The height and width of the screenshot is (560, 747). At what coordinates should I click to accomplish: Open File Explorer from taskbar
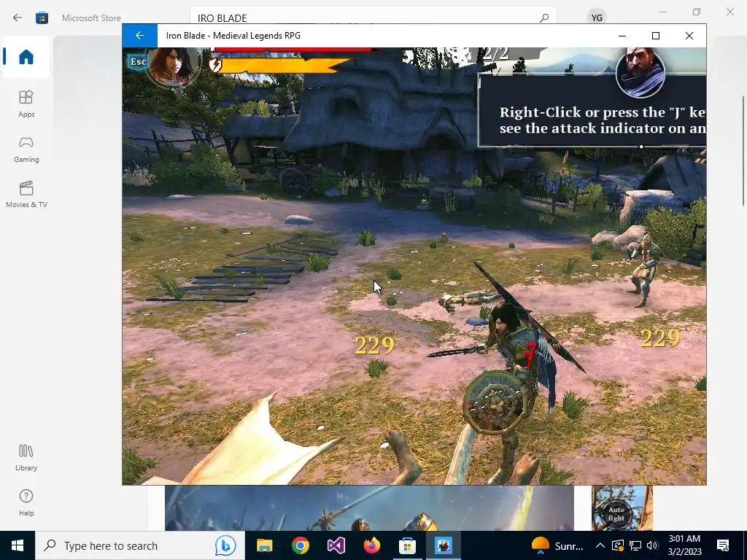coord(264,545)
